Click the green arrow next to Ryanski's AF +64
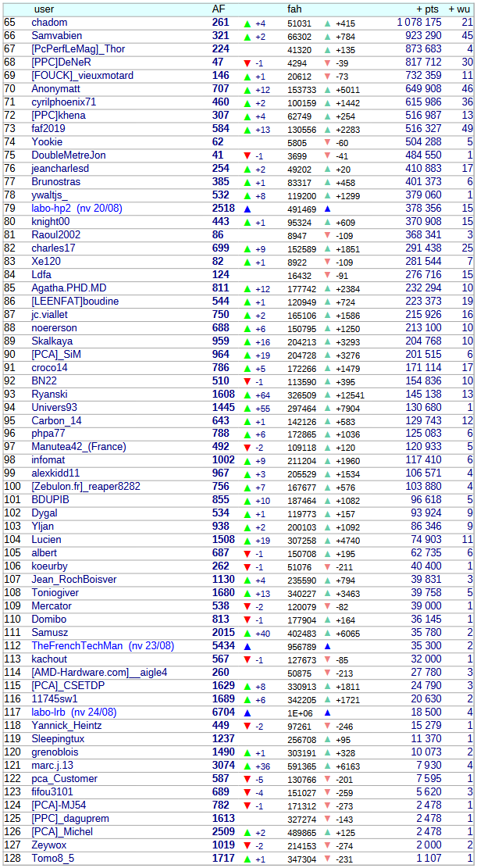Image resolution: width=477 pixels, height=868 pixels. [247, 395]
